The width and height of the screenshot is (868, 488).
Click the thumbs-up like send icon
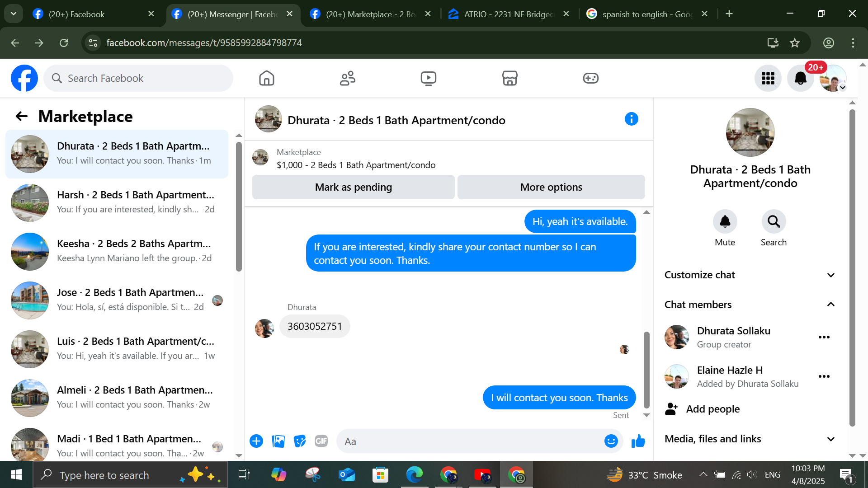point(638,441)
